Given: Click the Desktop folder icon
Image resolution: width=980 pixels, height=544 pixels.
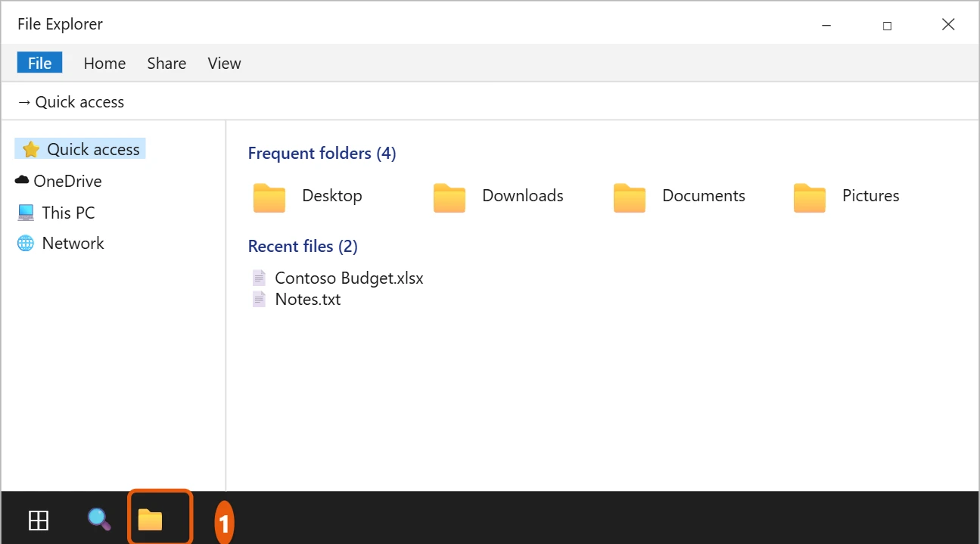Looking at the screenshot, I should [x=269, y=197].
